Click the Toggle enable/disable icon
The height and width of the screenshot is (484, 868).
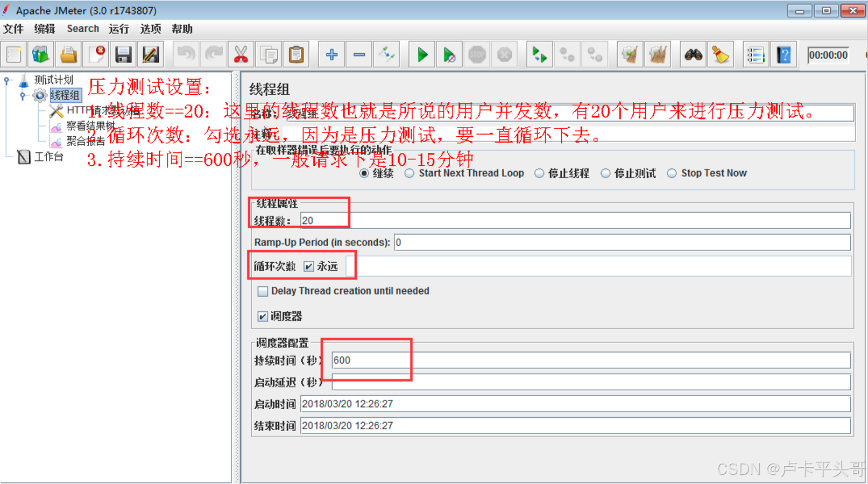coord(386,54)
